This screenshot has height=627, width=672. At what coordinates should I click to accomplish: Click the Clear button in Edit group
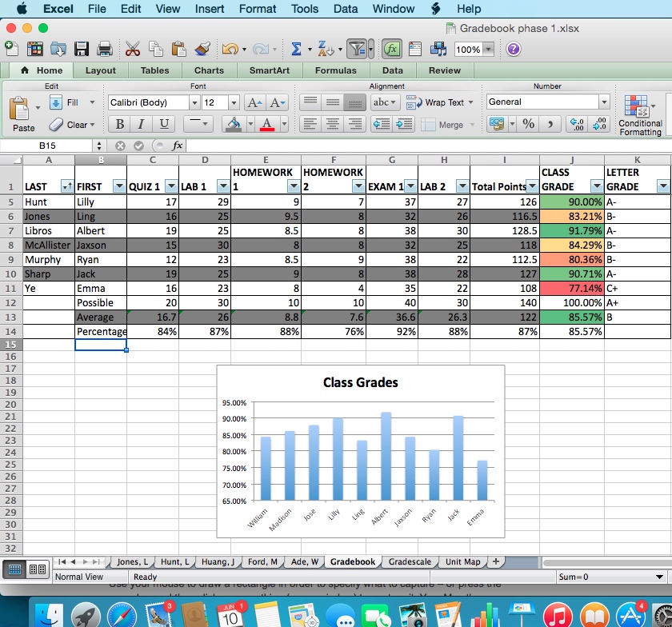(x=72, y=125)
